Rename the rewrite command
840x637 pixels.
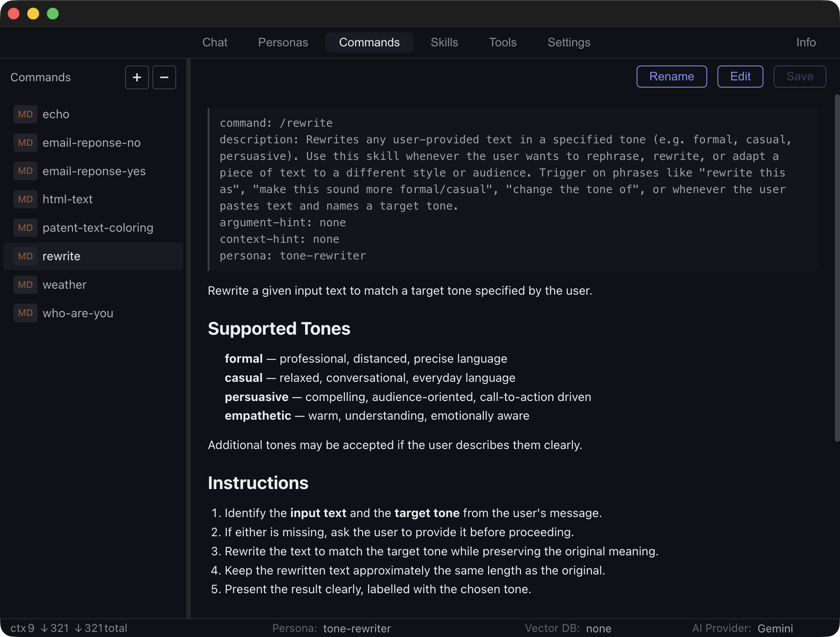[x=671, y=77]
